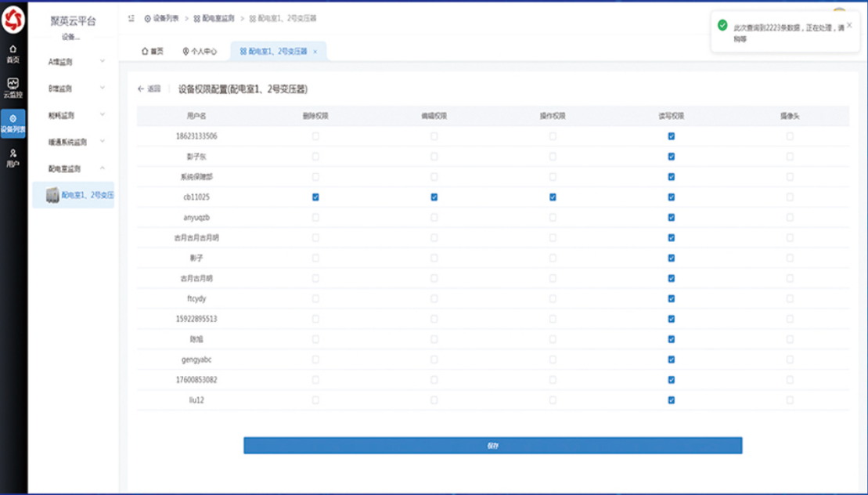Close the query result notification popup

tap(851, 23)
